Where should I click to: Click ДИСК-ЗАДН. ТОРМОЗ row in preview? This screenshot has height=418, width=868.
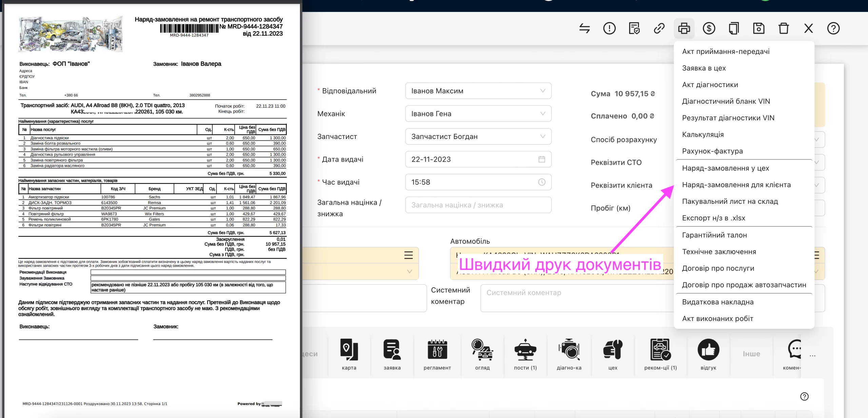153,203
